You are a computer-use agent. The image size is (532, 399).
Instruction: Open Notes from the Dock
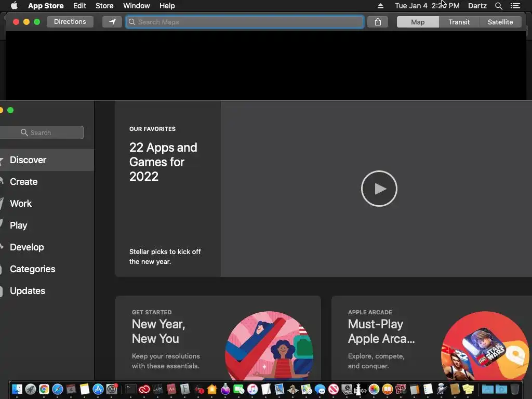(x=85, y=389)
